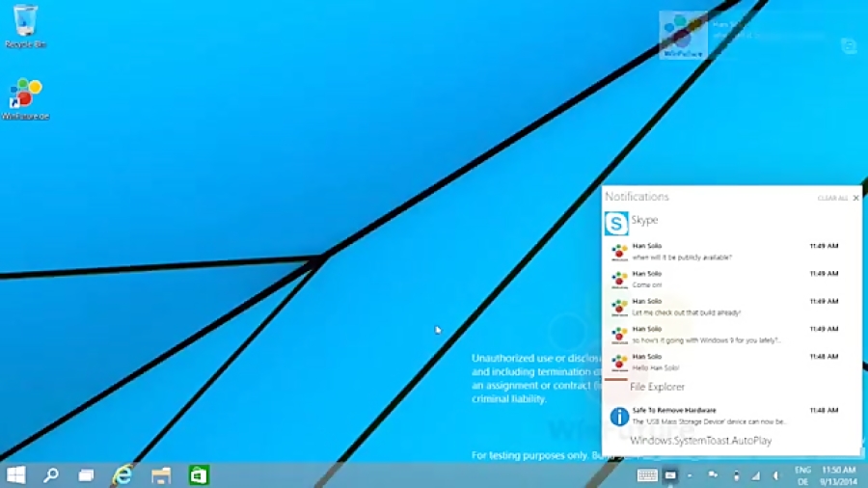This screenshot has width=868, height=488.
Task: Open the Store app on the taskbar
Action: 199,475
